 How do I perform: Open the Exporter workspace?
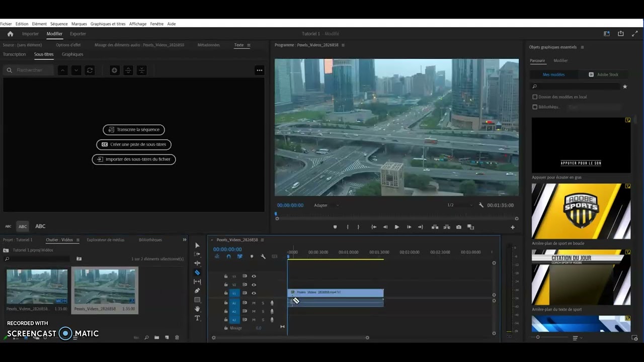[78, 34]
